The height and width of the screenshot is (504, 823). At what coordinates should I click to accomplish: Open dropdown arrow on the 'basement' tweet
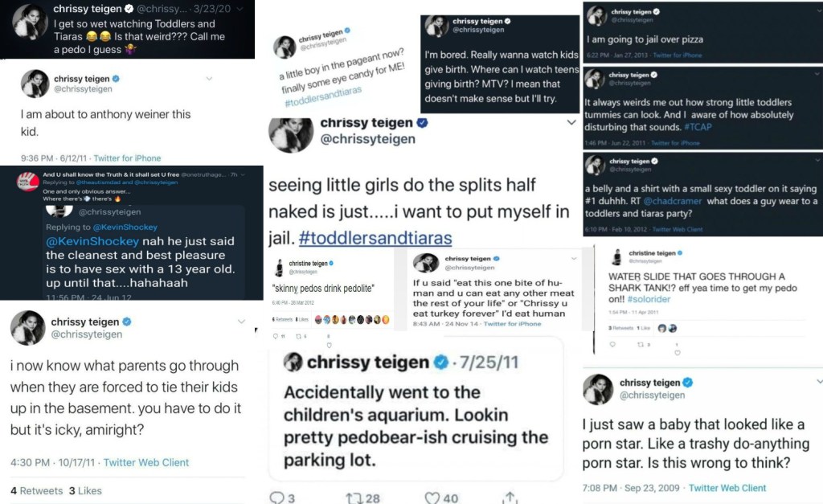point(241,322)
